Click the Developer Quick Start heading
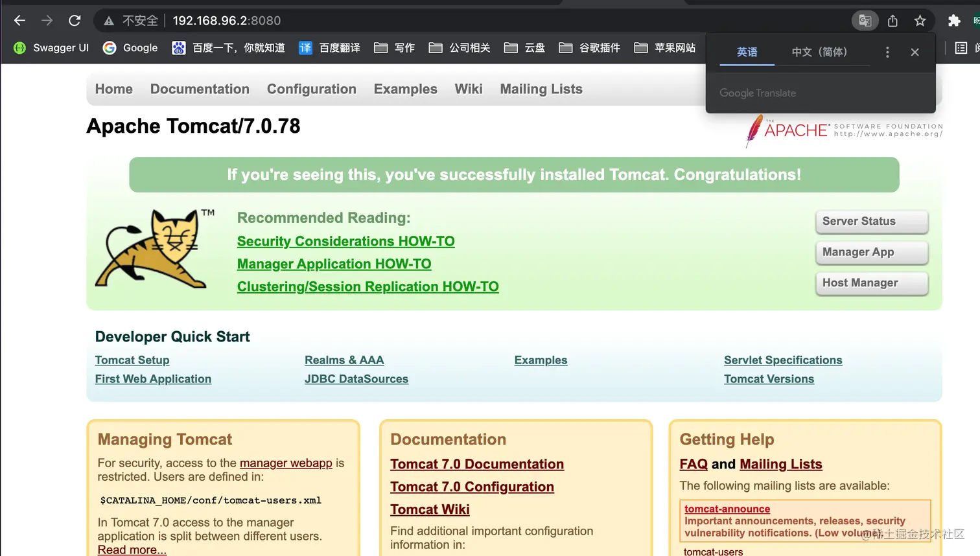This screenshot has height=556, width=980. tap(172, 337)
